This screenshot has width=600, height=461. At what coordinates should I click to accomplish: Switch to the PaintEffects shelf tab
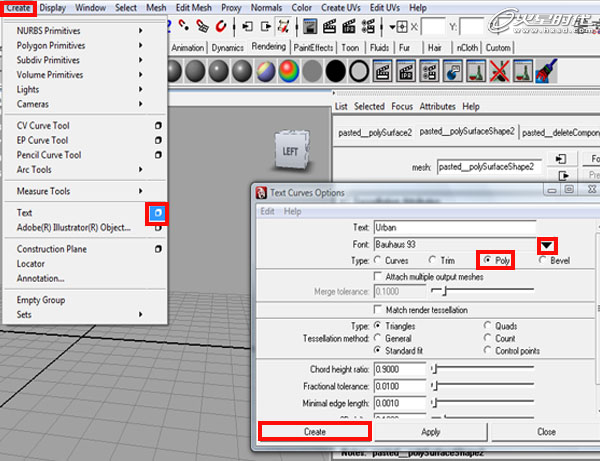point(313,48)
